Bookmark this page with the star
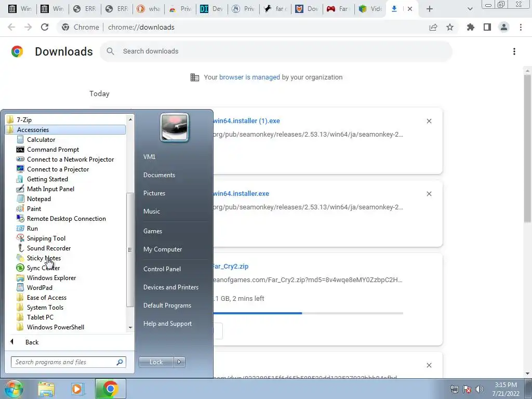This screenshot has width=532, height=399. pos(450,27)
